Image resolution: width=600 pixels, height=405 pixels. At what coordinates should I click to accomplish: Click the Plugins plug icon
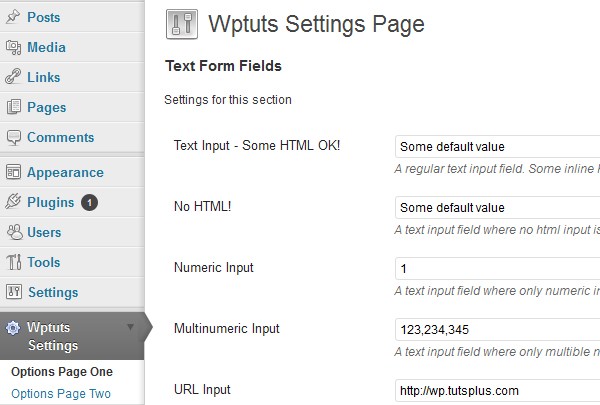pos(13,201)
